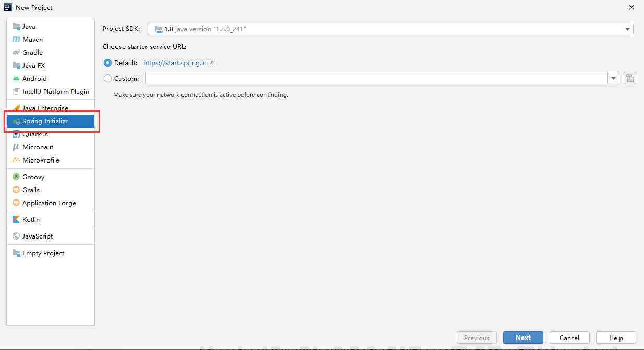The width and height of the screenshot is (644, 350).
Task: Click the Previous button
Action: point(477,337)
